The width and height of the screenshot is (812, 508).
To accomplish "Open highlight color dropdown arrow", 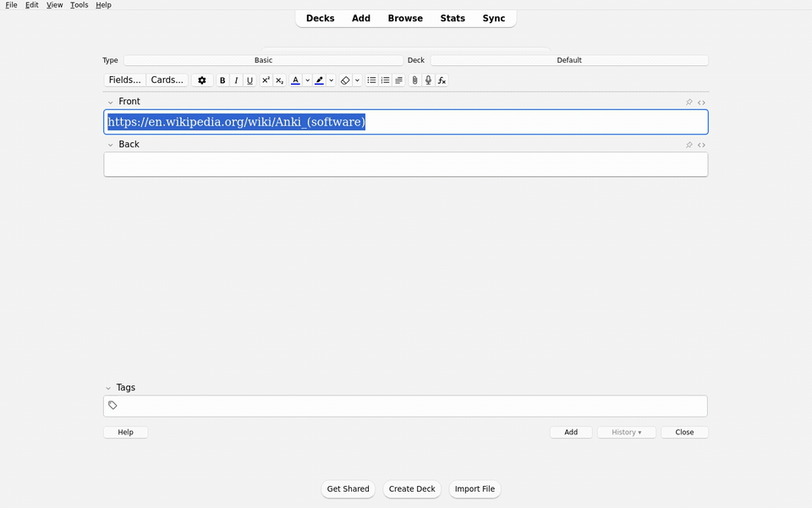I will pos(332,80).
